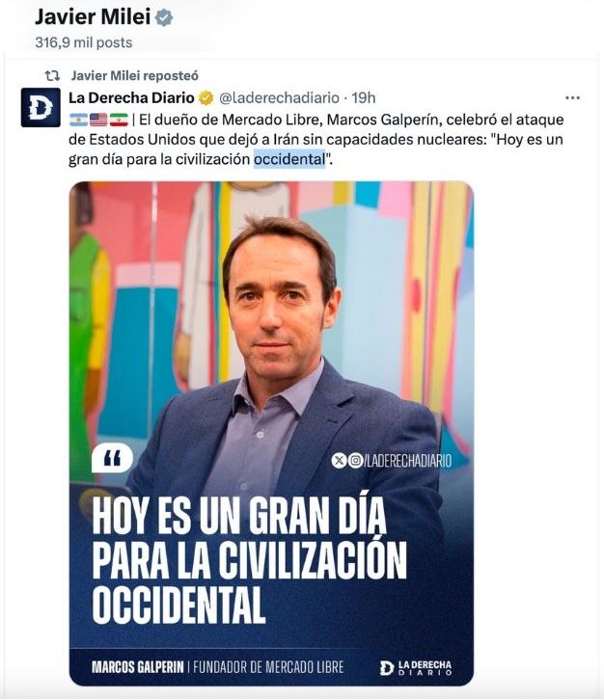Open the La Derecha Diario display name

[x=131, y=97]
